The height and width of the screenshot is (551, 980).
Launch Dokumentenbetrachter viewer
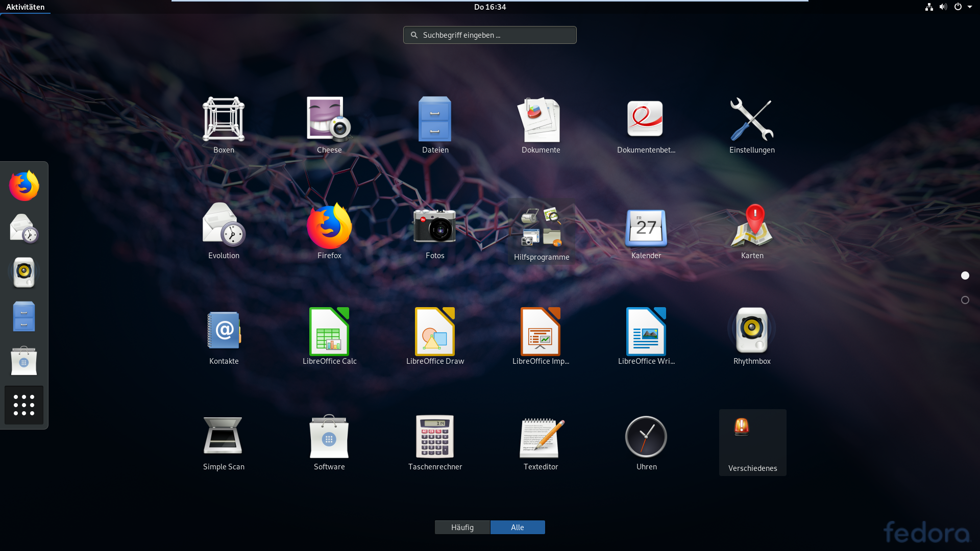[646, 125]
